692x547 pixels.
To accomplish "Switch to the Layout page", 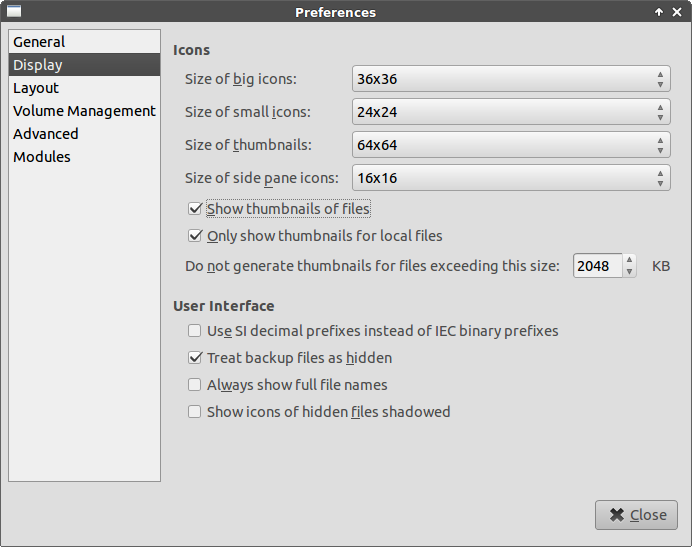I will (x=84, y=88).
